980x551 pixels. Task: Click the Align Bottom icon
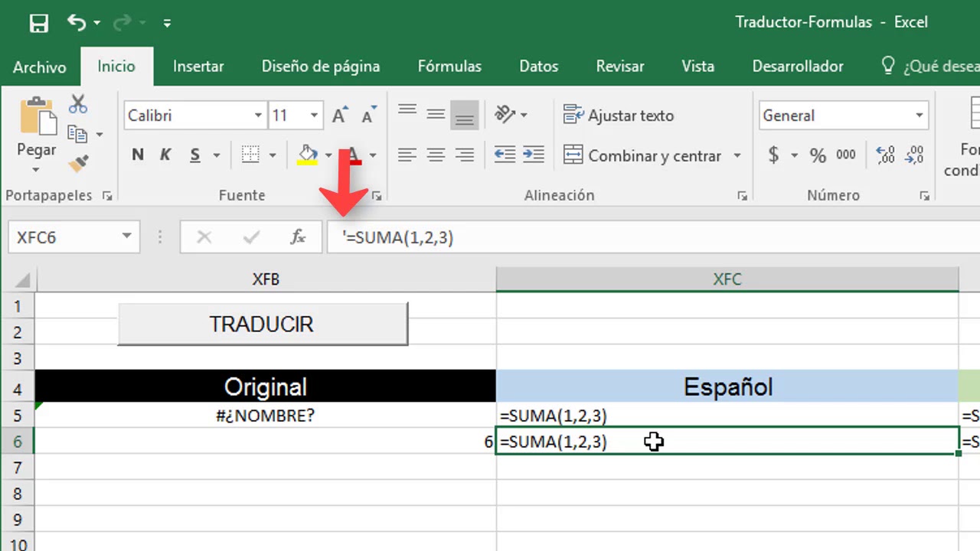coord(464,115)
